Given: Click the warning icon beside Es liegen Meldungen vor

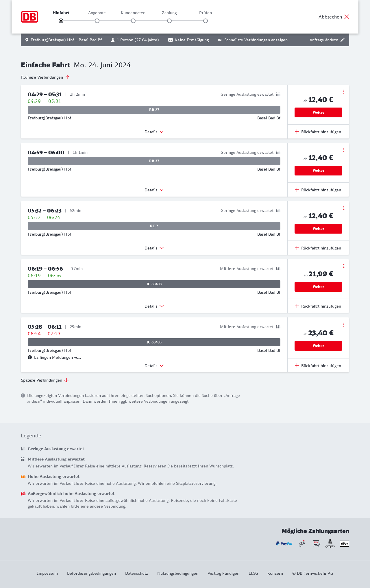Looking at the screenshot, I should 30,357.
